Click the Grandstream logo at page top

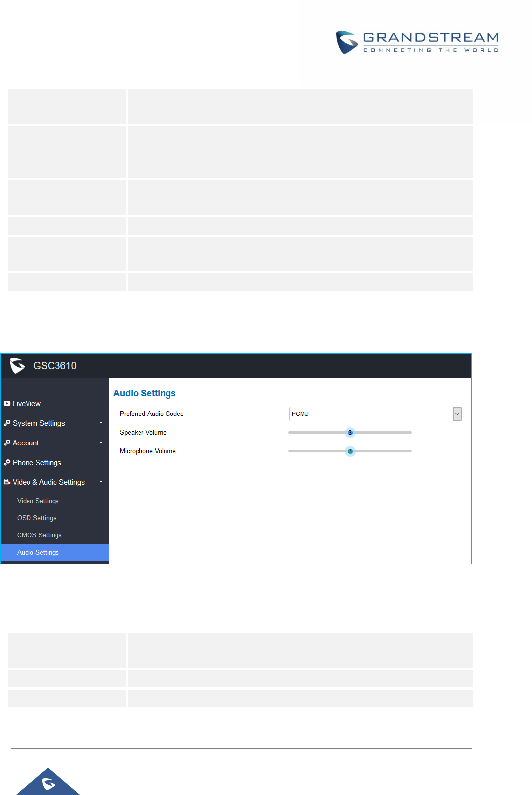pyautogui.click(x=417, y=42)
